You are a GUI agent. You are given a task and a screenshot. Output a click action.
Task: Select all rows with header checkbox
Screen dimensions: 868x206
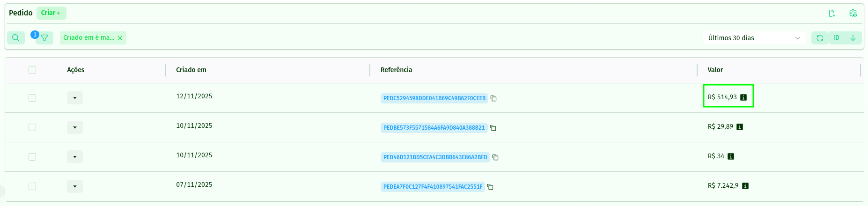(x=32, y=70)
